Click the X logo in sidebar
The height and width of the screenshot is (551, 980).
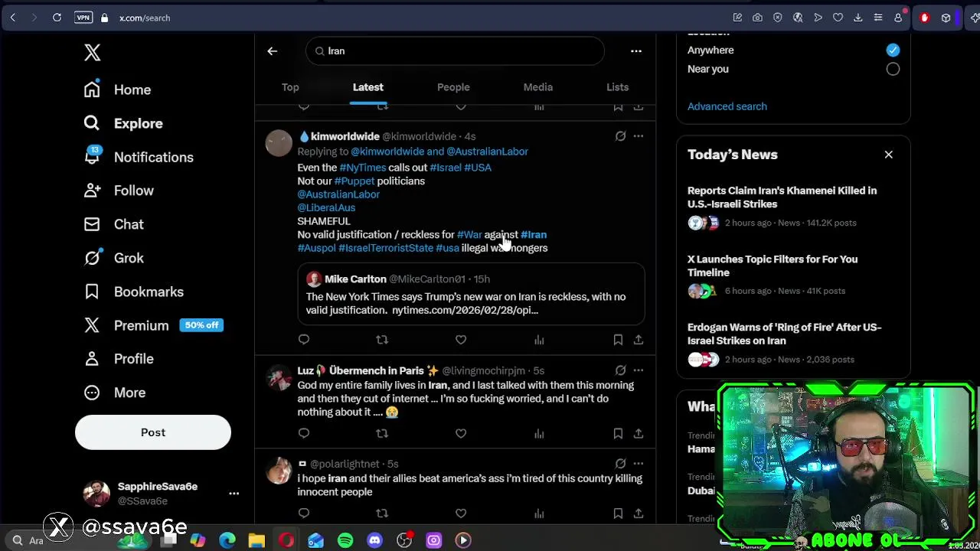click(92, 52)
